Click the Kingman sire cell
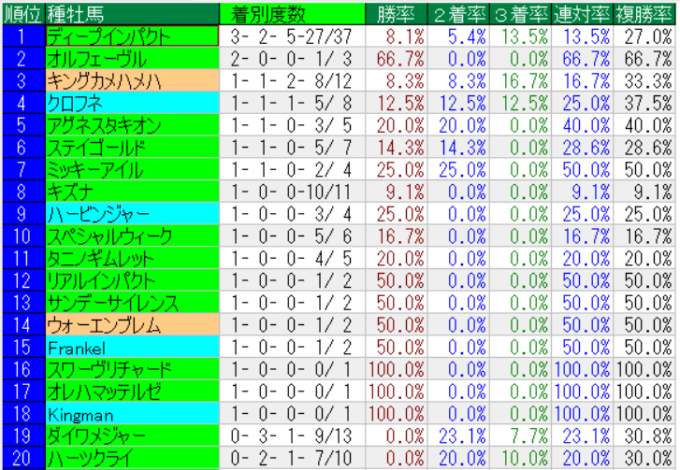This screenshot has width=680, height=470. pyautogui.click(x=131, y=414)
